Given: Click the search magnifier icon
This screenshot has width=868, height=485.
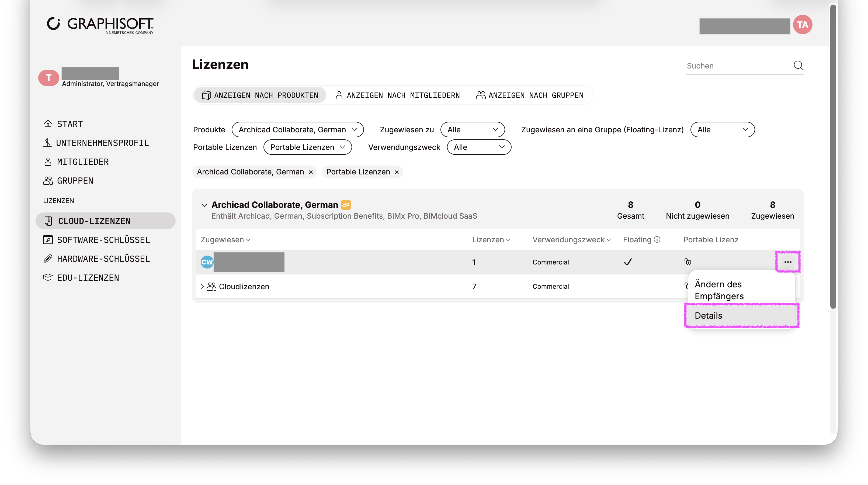Looking at the screenshot, I should (798, 66).
